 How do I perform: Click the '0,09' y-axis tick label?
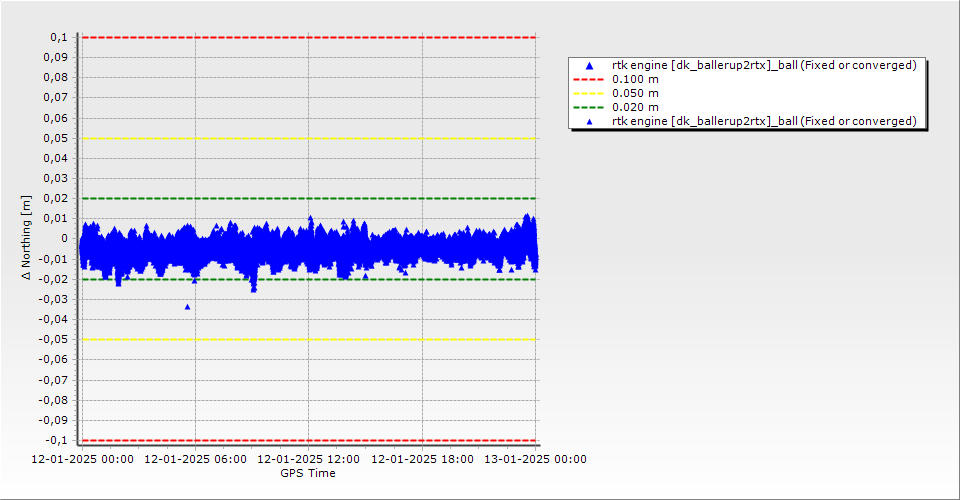56,58
